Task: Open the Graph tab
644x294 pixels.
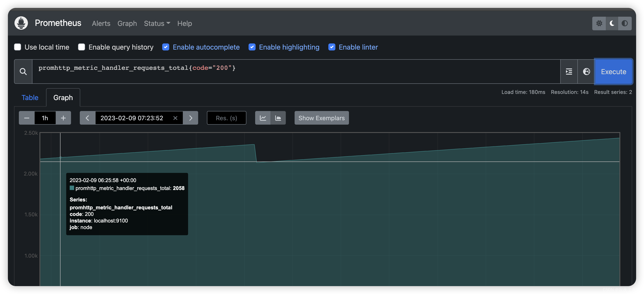Action: point(63,97)
